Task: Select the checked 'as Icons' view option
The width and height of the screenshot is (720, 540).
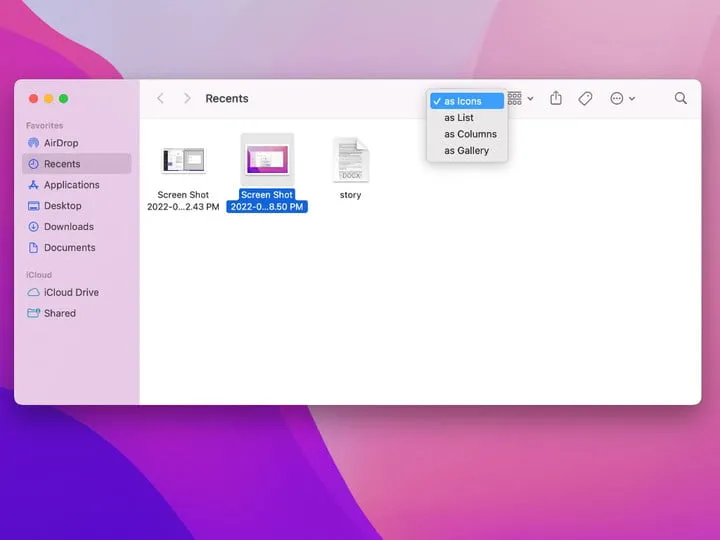Action: tap(466, 101)
